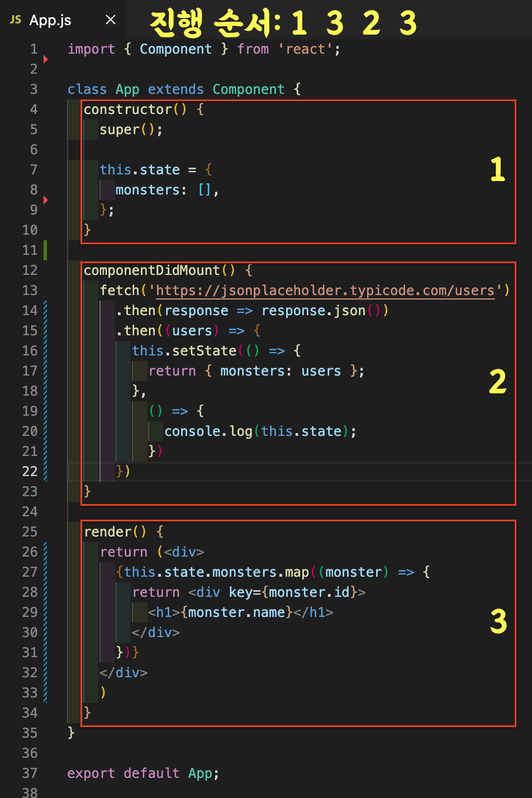Click line number 1 in the gutter
This screenshot has width=532, height=798.
tap(34, 49)
